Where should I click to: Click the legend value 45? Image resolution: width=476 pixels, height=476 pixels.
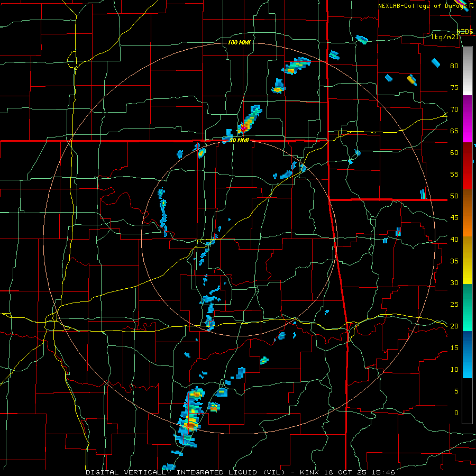454,218
